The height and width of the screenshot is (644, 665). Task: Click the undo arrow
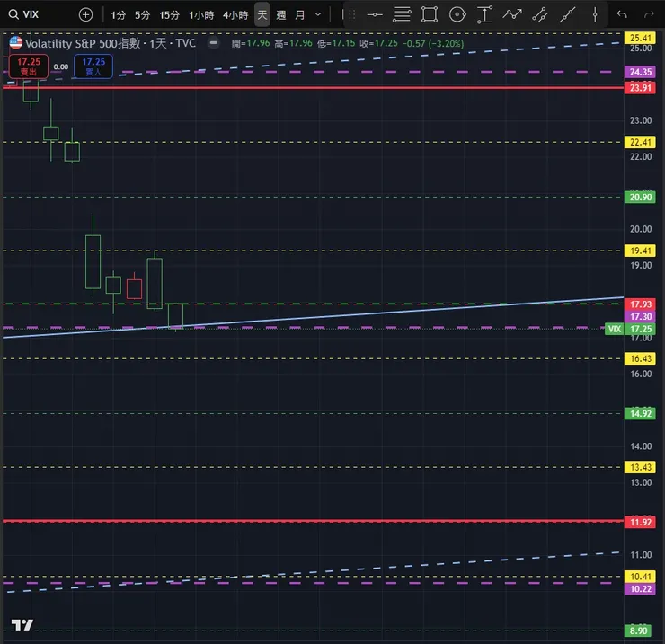coord(622,15)
